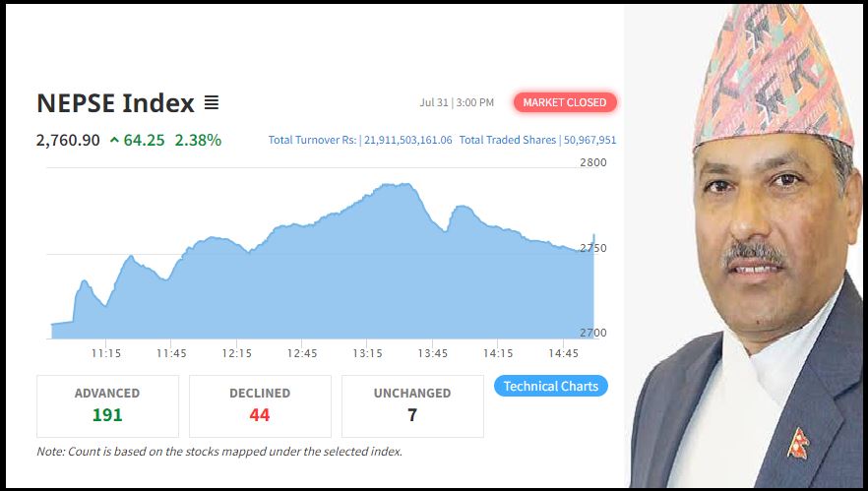Click the 2.38% percentage change
The width and height of the screenshot is (868, 491).
tap(198, 140)
